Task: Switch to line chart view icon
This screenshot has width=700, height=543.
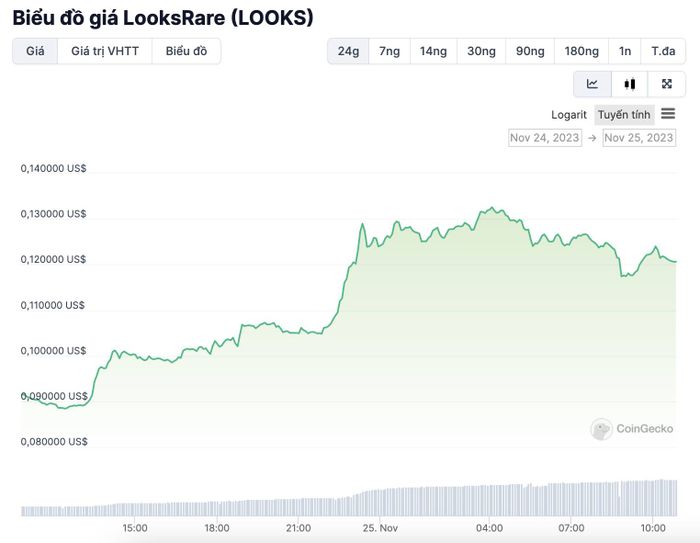Action: coord(592,84)
